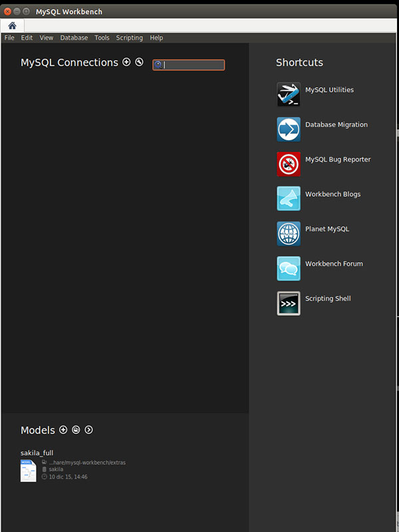Open the sakila_full model name
This screenshot has width=399, height=532.
tap(37, 453)
